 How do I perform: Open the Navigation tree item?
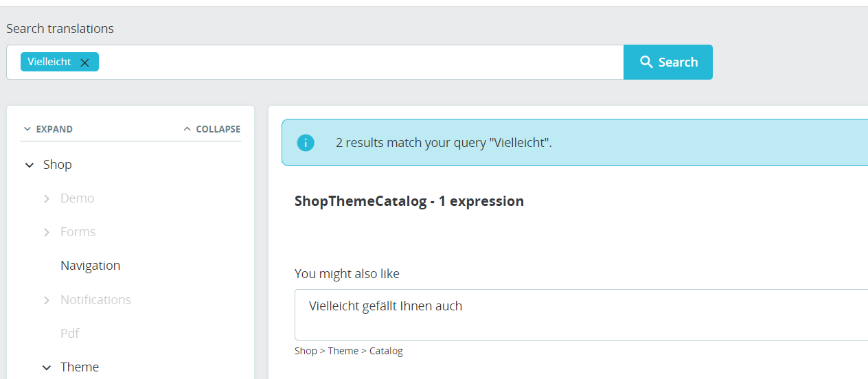pos(90,266)
